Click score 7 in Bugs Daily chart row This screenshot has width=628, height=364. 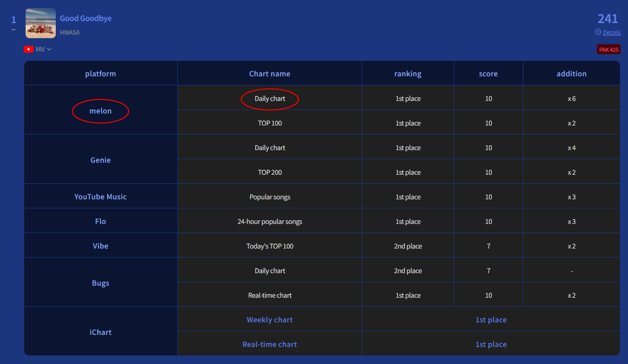488,271
